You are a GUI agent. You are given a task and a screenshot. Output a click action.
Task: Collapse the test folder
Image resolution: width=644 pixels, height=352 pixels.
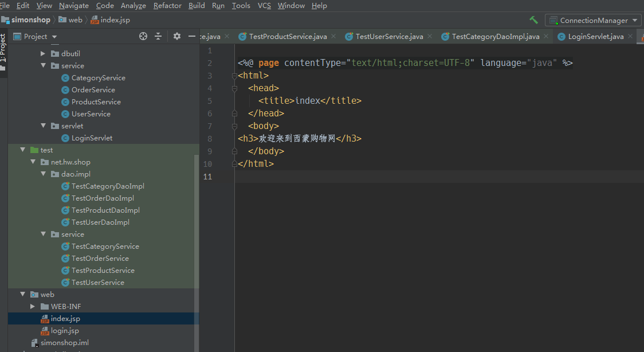(22, 150)
